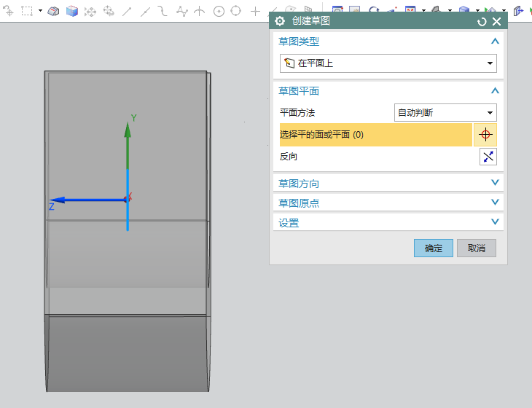The image size is (532, 408).
Task: Click the 确定 button
Action: pyautogui.click(x=434, y=248)
